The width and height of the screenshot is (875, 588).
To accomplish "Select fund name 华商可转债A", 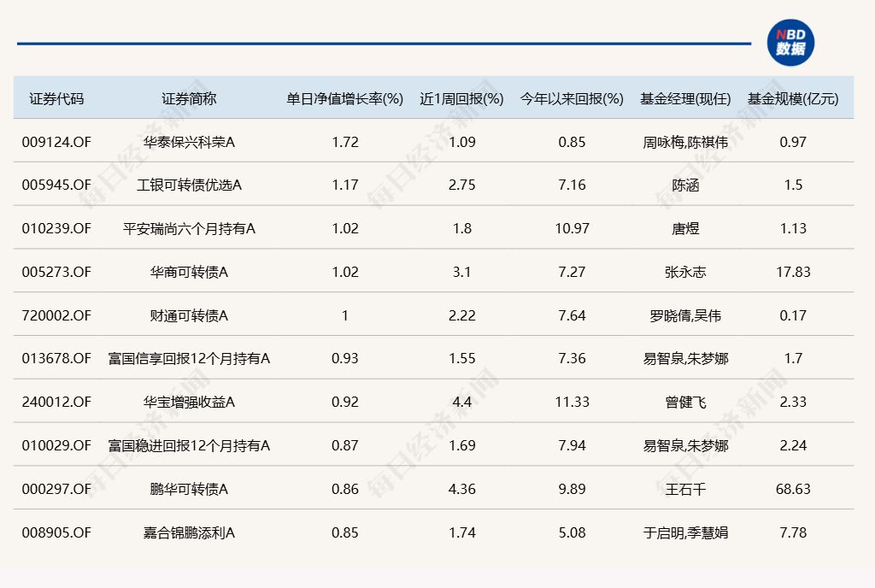I will (x=189, y=273).
